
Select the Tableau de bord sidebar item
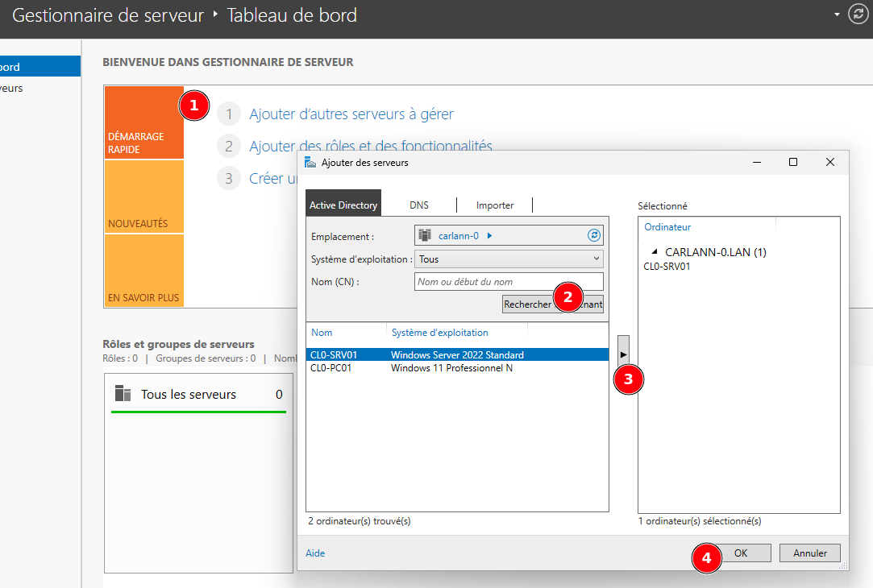click(x=40, y=67)
